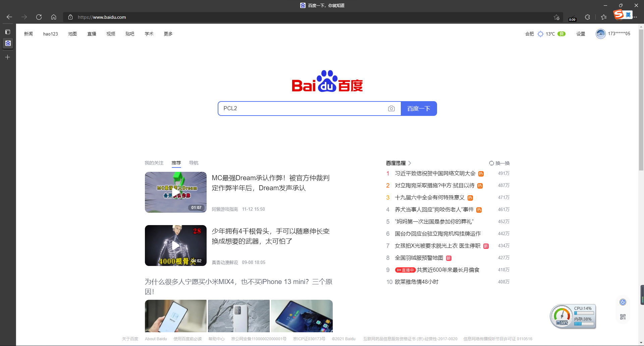
Task: Switch to 导航 tab
Action: (194, 163)
